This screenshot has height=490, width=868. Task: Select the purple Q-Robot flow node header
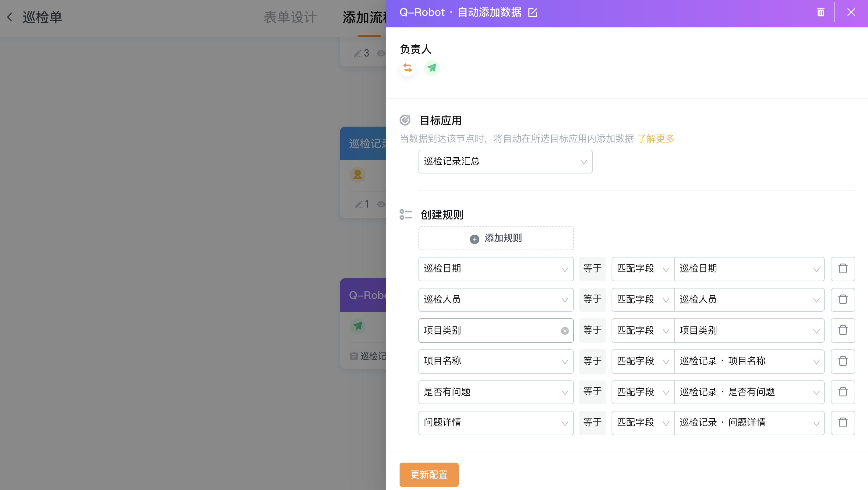coord(363,295)
